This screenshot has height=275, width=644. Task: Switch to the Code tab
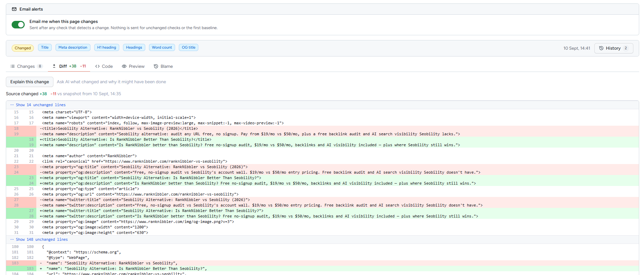(x=104, y=66)
